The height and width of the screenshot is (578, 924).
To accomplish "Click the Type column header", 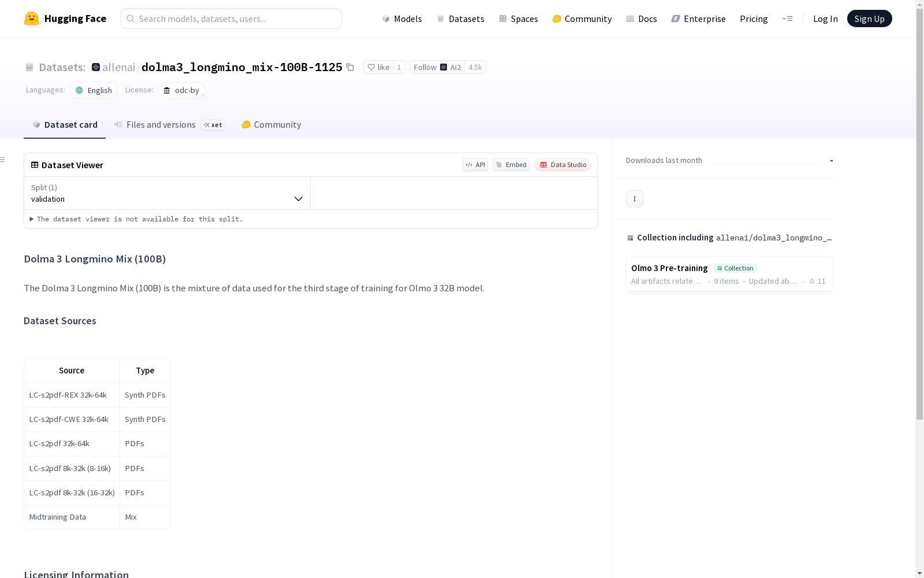I will [x=145, y=370].
